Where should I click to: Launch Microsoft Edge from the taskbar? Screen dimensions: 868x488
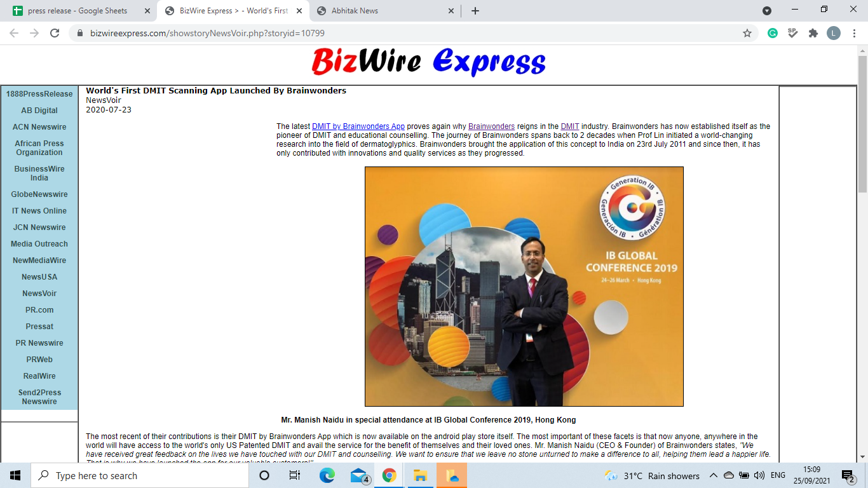coord(327,475)
